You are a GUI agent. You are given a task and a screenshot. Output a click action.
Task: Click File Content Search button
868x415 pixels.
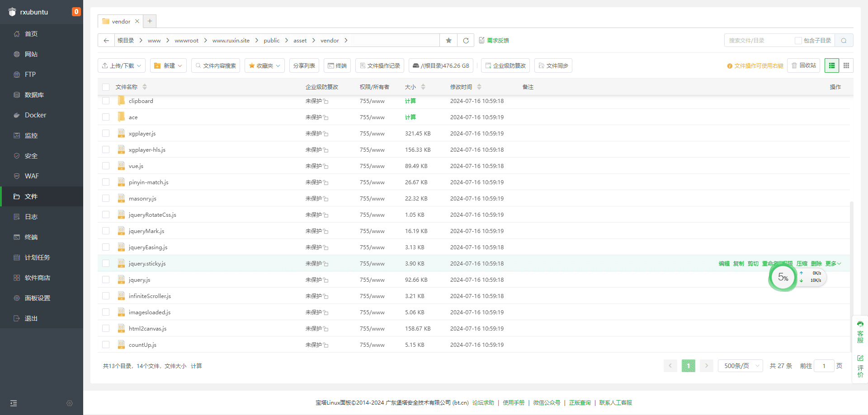[216, 65]
